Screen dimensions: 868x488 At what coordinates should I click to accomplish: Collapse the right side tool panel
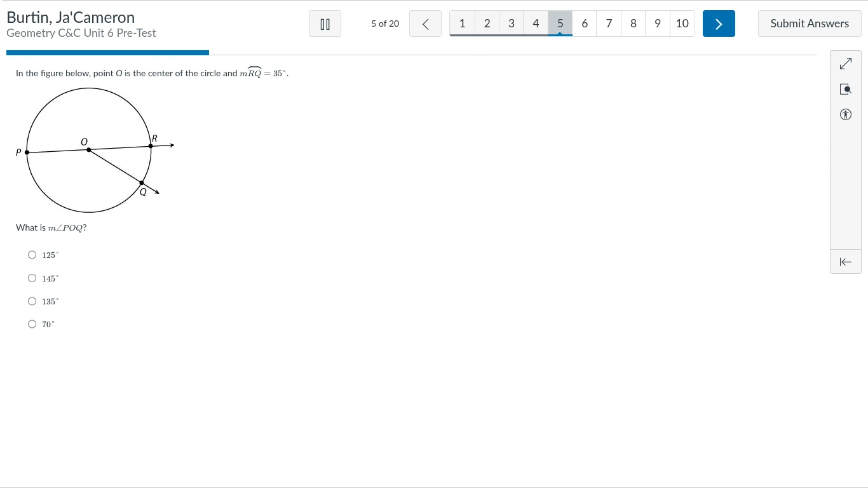[x=845, y=262]
